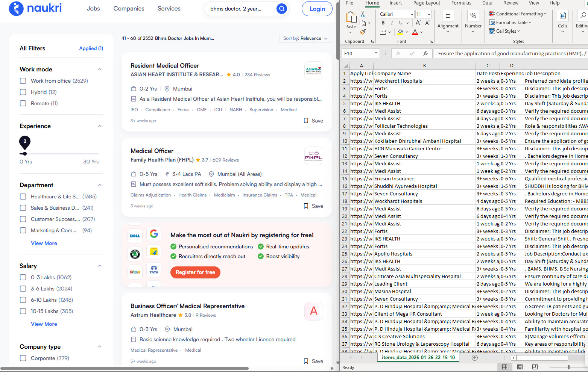The height and width of the screenshot is (372, 588).
Task: Open the Calibri font name dropdown
Action: pyautogui.click(x=412, y=14)
